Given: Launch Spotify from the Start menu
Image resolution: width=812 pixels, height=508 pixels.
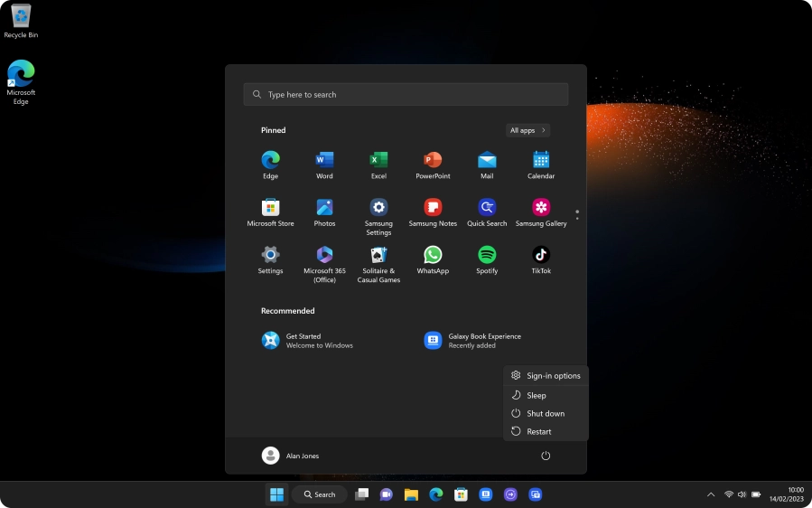Looking at the screenshot, I should (x=487, y=256).
